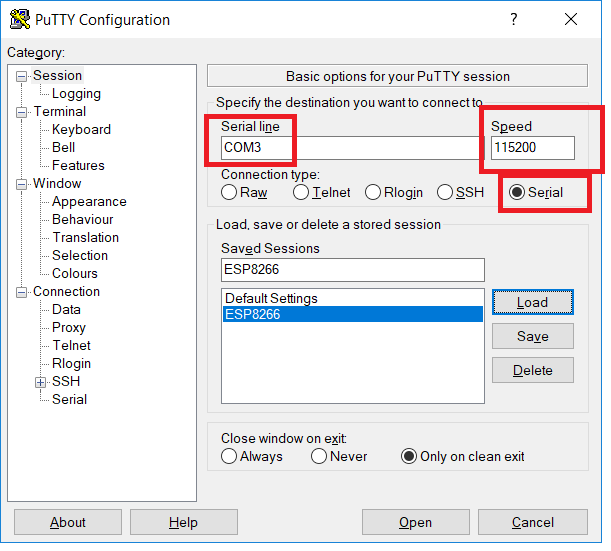Image resolution: width=611 pixels, height=551 pixels.
Task: Click the About button
Action: 68,522
